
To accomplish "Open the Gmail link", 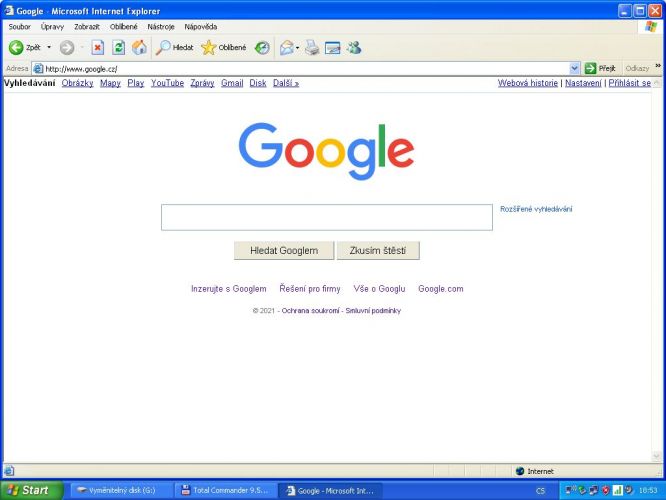I will click(232, 83).
